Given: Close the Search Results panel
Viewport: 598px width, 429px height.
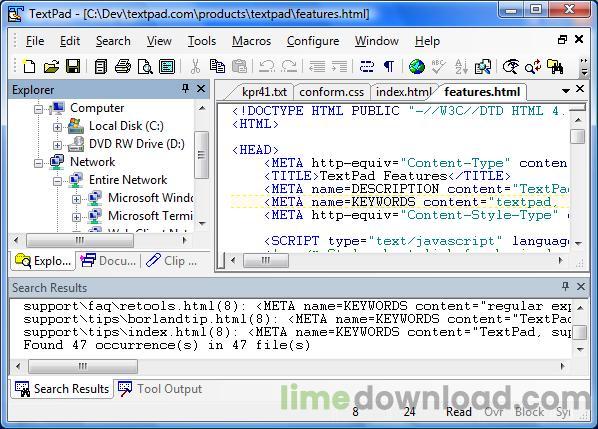Looking at the screenshot, I should [x=580, y=286].
